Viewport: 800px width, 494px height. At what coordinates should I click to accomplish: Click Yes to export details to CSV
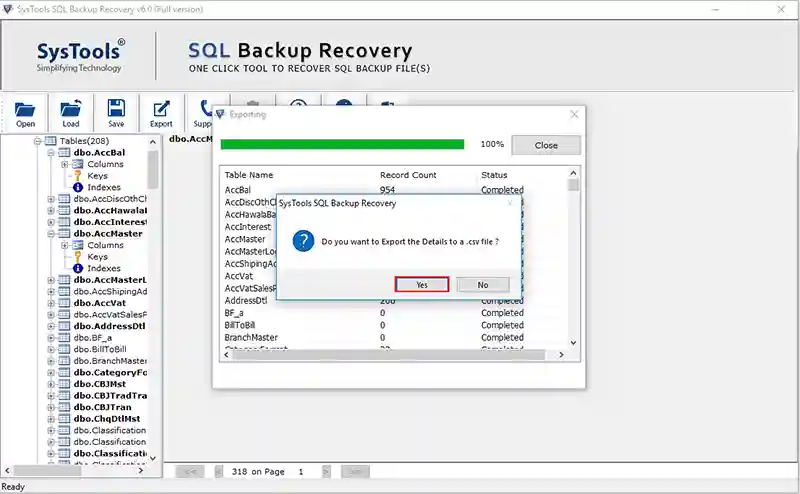point(422,285)
